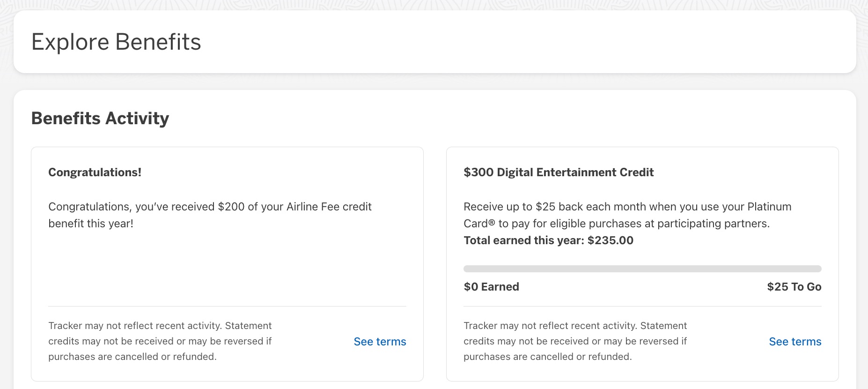Click the Receive up to $25 back description
The width and height of the screenshot is (868, 389).
click(627, 215)
